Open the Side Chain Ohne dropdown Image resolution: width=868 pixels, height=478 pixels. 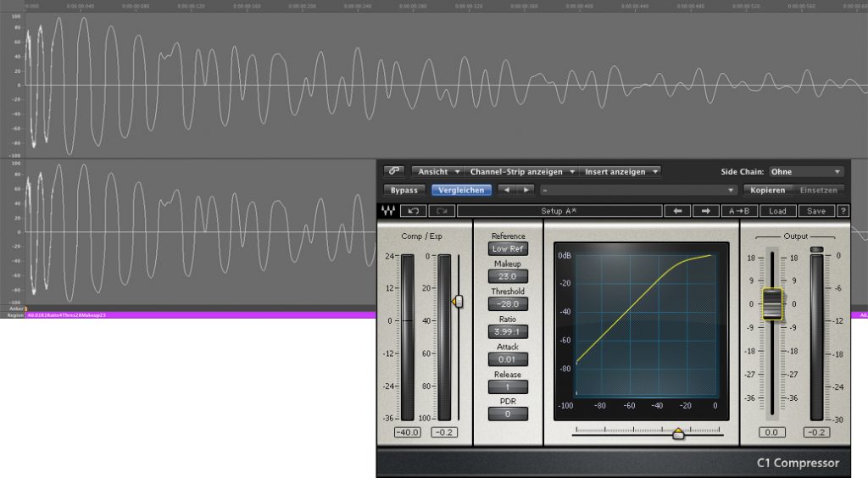pos(806,171)
